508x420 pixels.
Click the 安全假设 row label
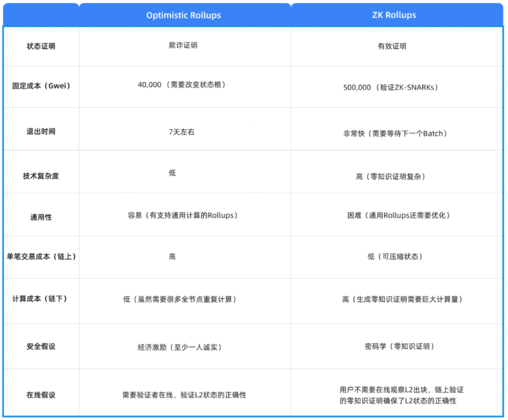(41, 346)
